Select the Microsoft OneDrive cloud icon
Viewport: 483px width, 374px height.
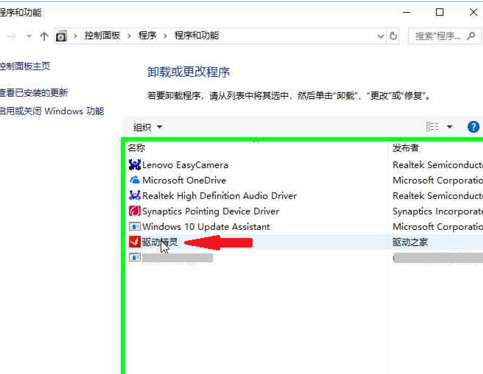tap(135, 180)
